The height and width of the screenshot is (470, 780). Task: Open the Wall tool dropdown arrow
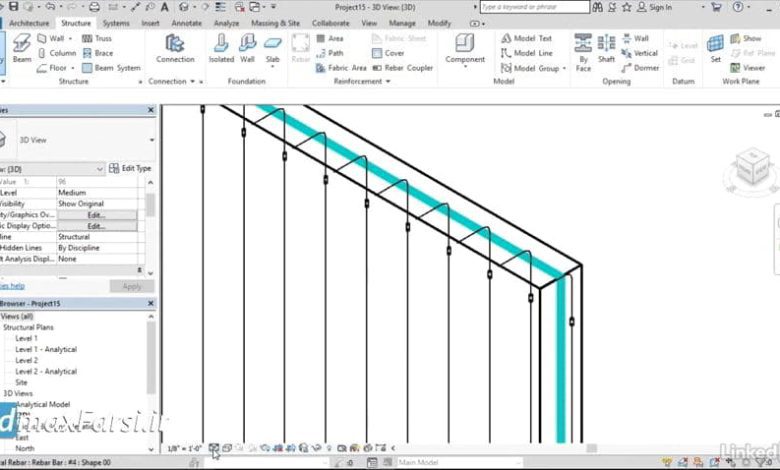70,38
